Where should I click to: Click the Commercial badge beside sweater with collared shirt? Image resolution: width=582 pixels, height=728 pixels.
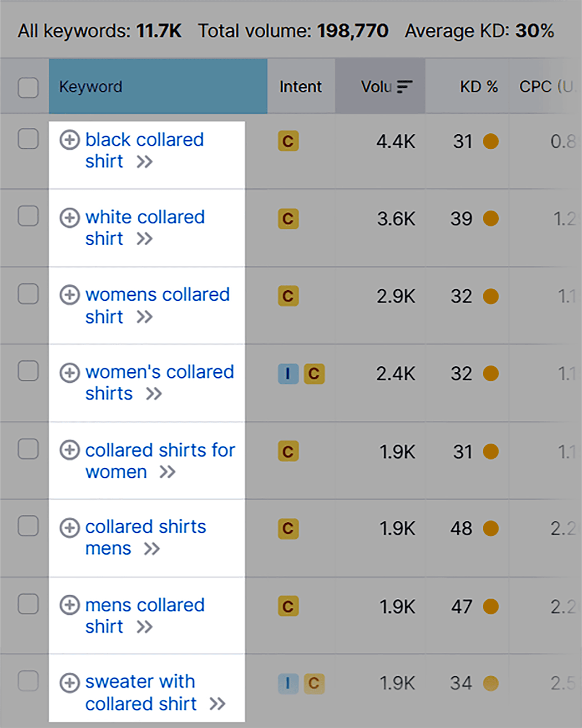pos(315,683)
